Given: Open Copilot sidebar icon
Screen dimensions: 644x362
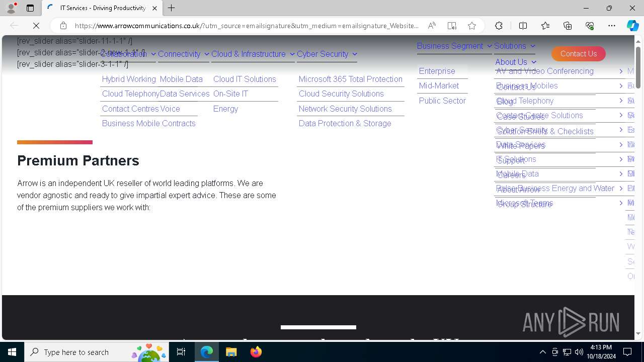Looking at the screenshot, I should click(x=632, y=26).
